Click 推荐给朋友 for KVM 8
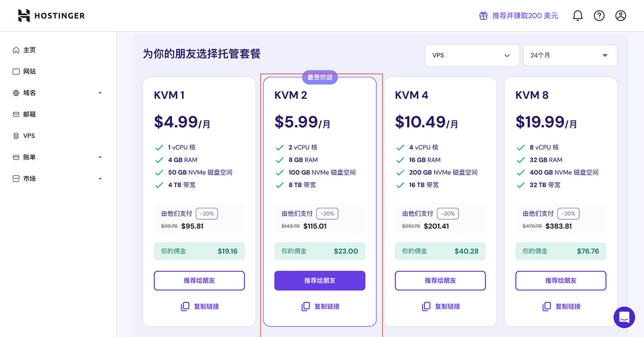 (561, 280)
